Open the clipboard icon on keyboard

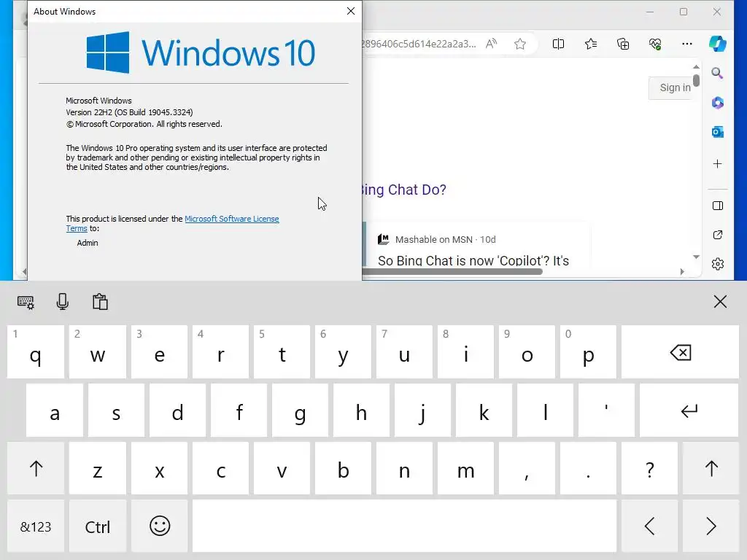[x=100, y=302]
